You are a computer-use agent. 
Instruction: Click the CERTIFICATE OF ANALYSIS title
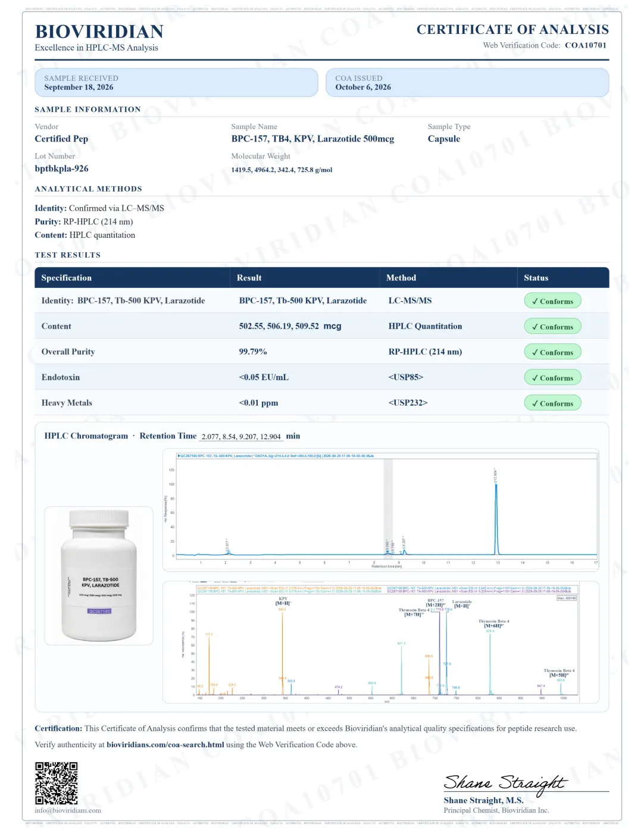coord(512,30)
